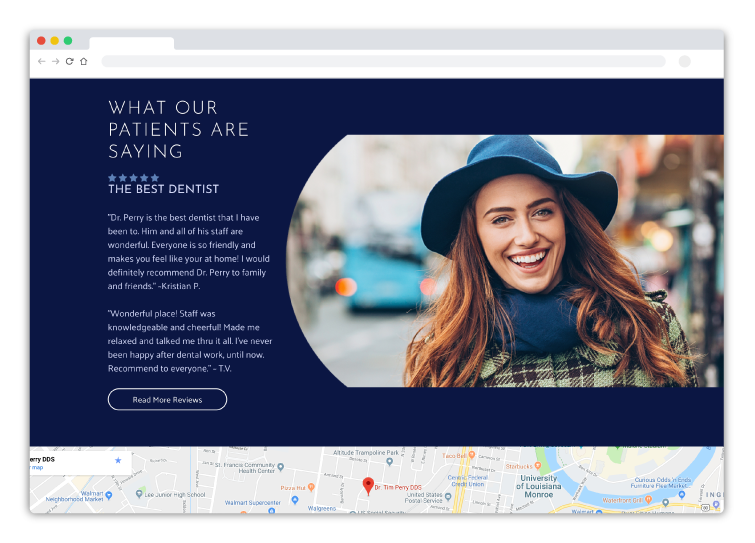
Task: Open the home page icon in browser toolbar
Action: pos(84,61)
